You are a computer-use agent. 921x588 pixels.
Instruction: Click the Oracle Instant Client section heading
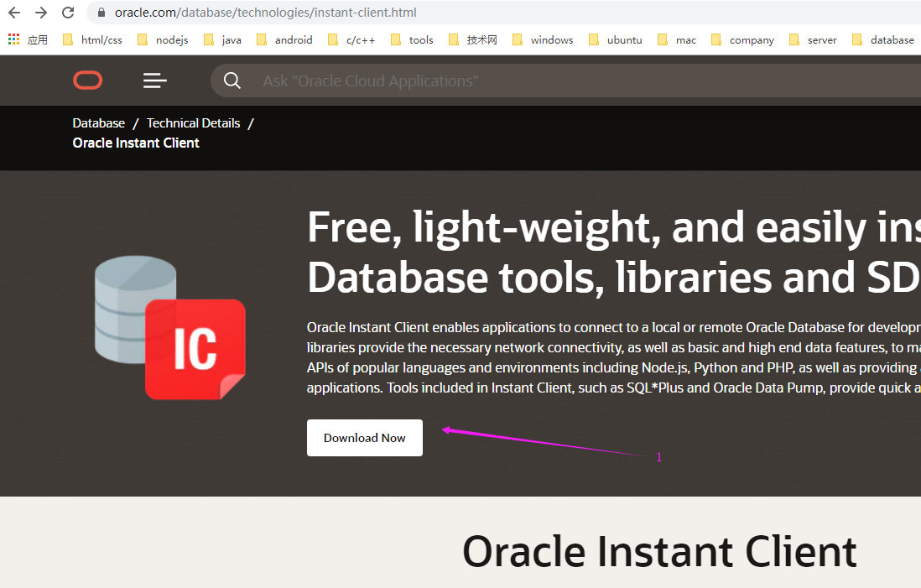click(659, 552)
